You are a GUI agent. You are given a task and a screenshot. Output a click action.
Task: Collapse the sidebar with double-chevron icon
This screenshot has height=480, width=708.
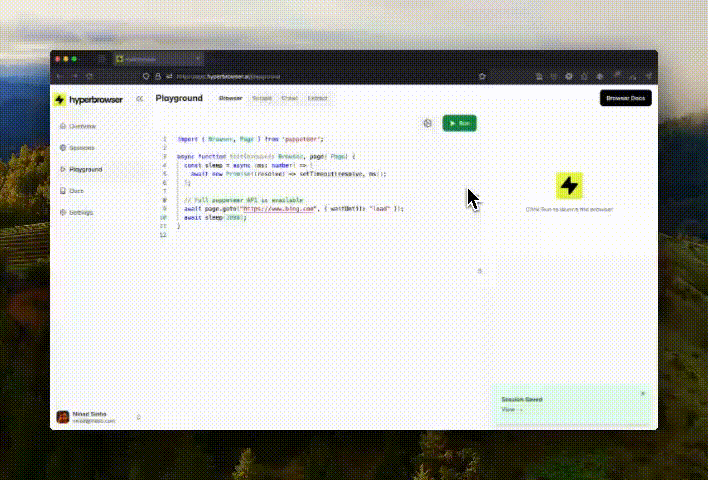(140, 99)
